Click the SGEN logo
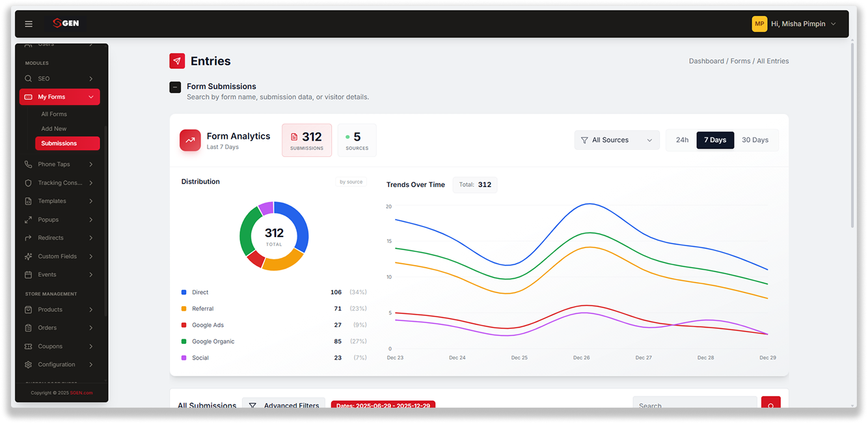Screen dimensions: 868x424 (66, 23)
